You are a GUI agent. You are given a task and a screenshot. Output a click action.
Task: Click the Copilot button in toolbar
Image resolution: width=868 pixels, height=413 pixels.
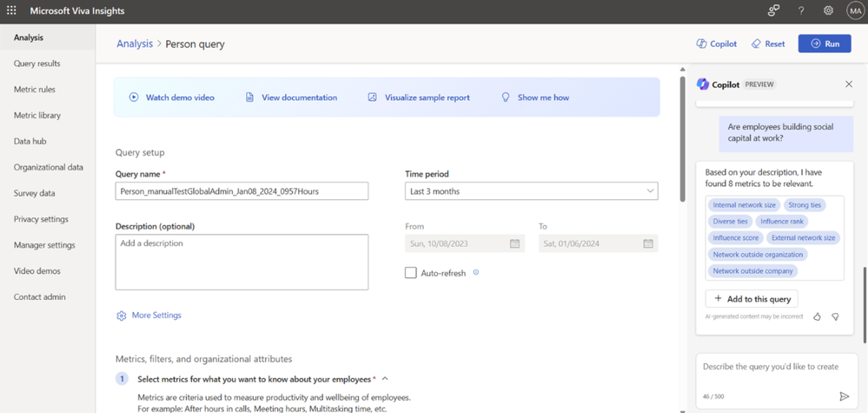click(716, 43)
